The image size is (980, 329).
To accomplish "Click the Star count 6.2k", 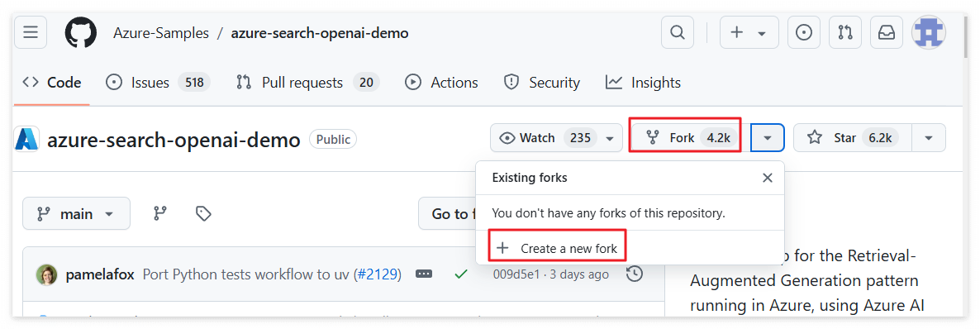I will pyautogui.click(x=880, y=137).
